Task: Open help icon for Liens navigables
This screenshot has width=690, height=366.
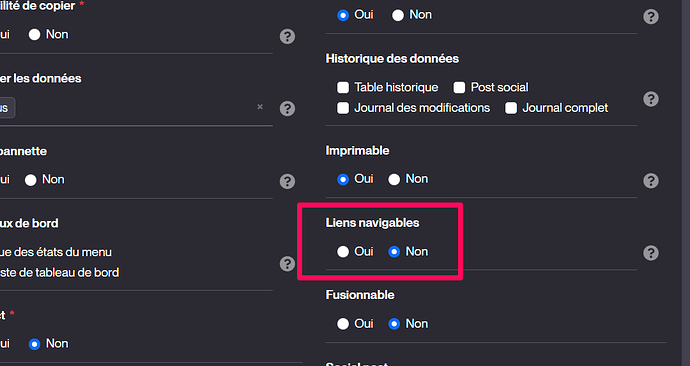Action: [x=651, y=253]
